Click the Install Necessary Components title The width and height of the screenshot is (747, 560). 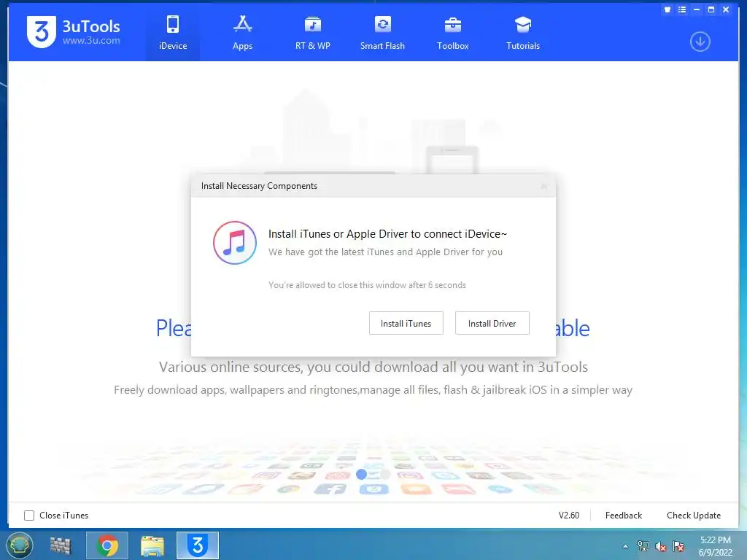[259, 186]
